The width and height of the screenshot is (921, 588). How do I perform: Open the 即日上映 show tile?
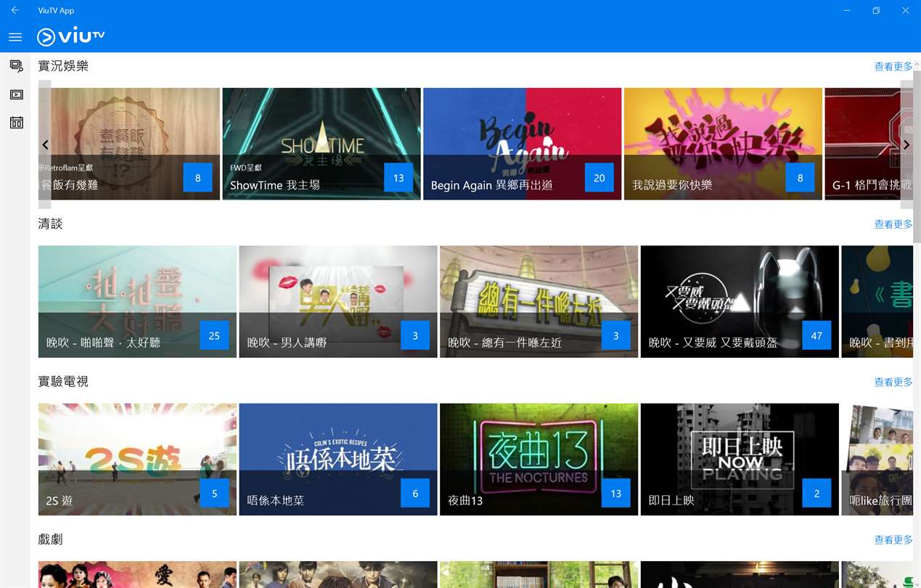(x=740, y=460)
